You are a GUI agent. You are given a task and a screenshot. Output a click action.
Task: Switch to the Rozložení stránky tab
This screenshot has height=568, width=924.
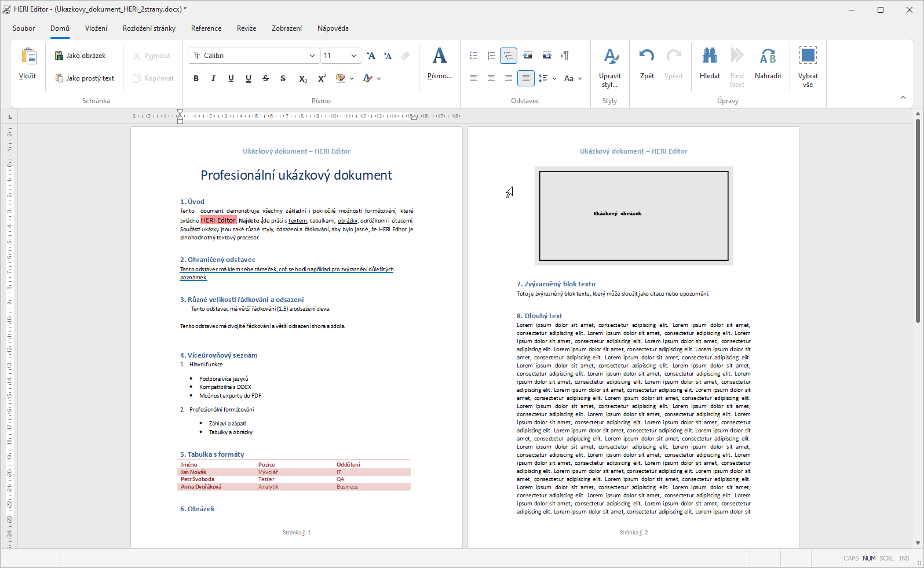click(x=149, y=28)
